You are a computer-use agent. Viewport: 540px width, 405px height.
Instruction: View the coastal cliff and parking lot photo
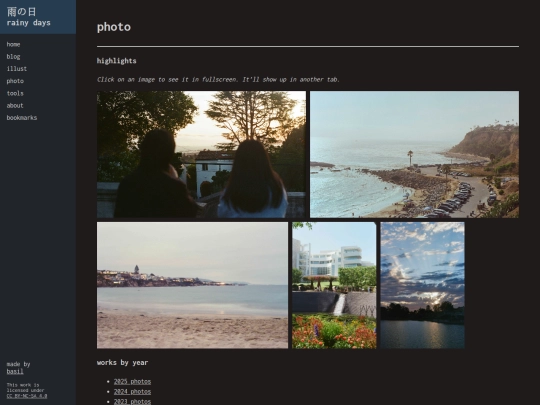coord(414,154)
